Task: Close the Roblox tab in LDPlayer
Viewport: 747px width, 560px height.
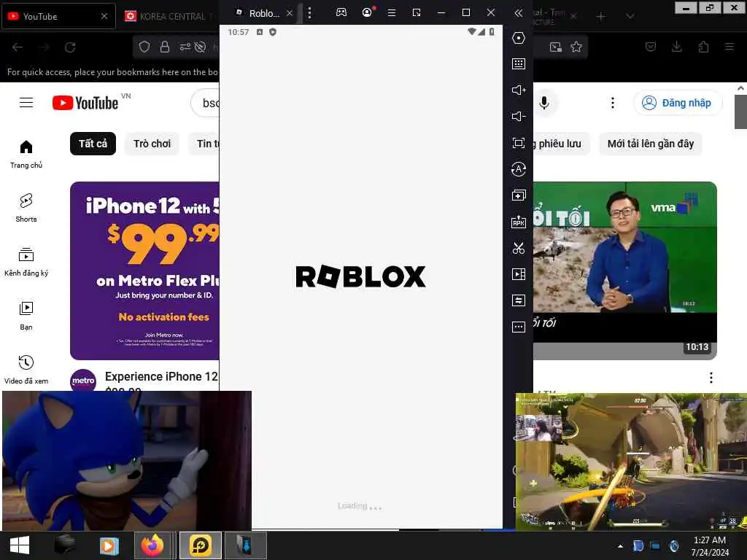Action: tap(289, 13)
